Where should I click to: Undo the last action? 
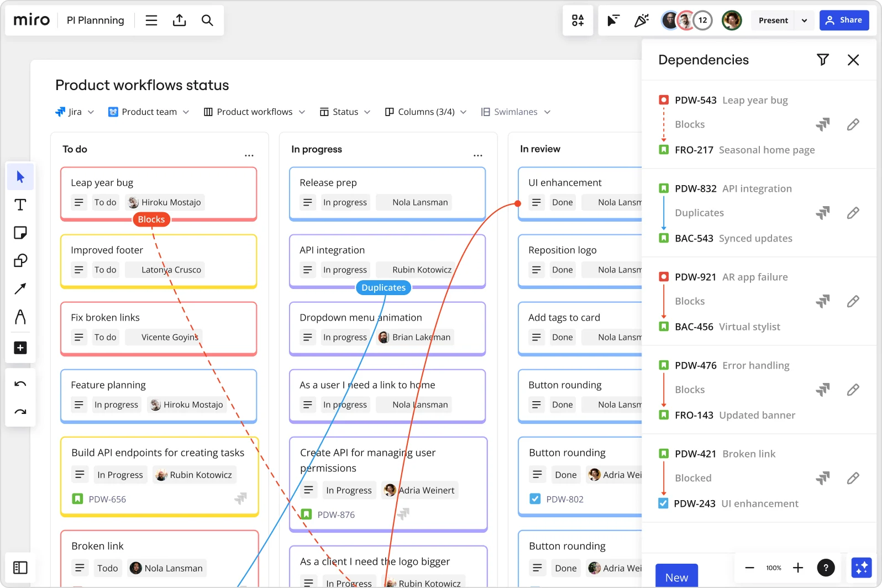click(x=20, y=384)
